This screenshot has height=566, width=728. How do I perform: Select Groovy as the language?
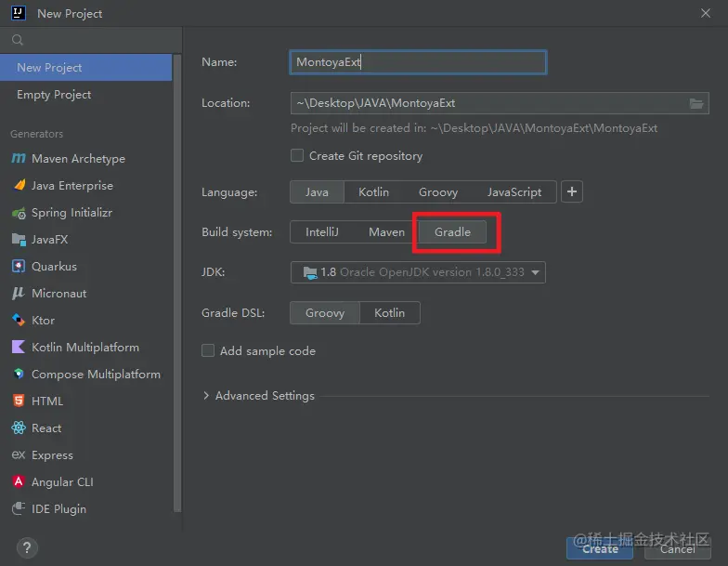(438, 191)
